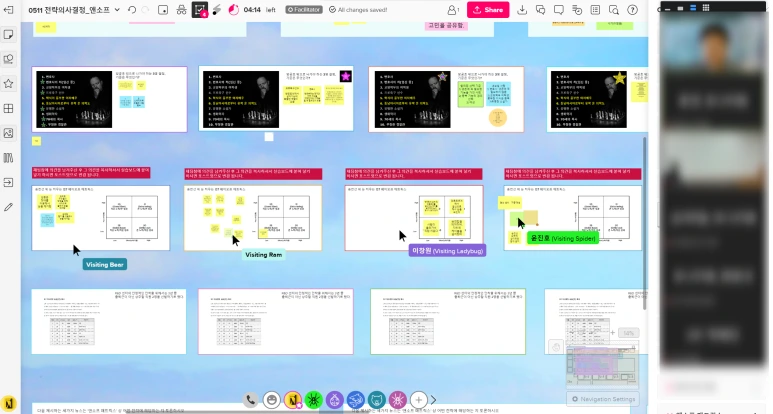Open the running timer circle icon
Screen dimensions: 773x414
[x=234, y=10]
